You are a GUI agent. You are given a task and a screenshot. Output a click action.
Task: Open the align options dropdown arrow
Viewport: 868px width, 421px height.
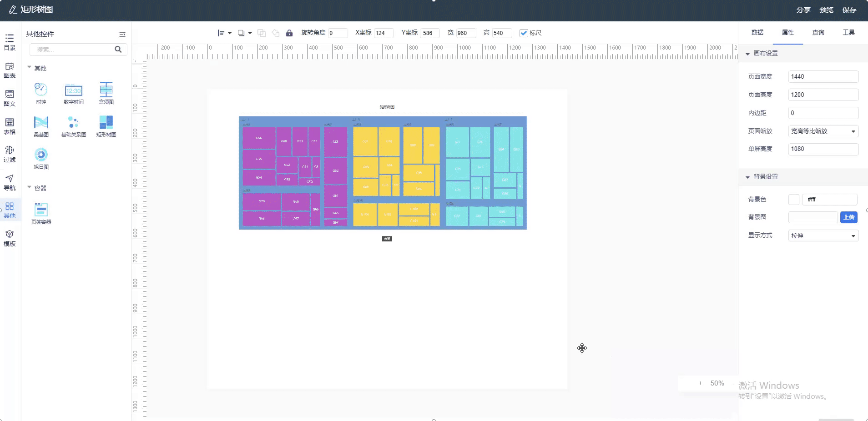click(230, 33)
